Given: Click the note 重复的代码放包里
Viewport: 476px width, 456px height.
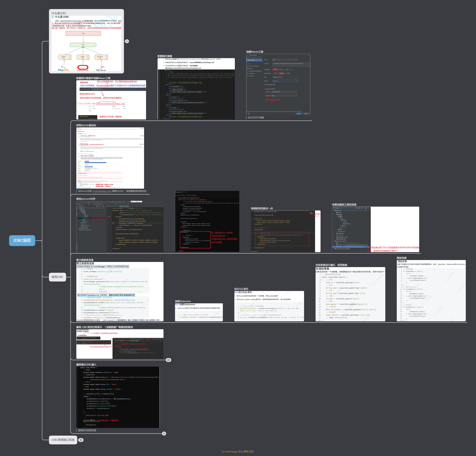Looking at the screenshot, I should (87, 430).
